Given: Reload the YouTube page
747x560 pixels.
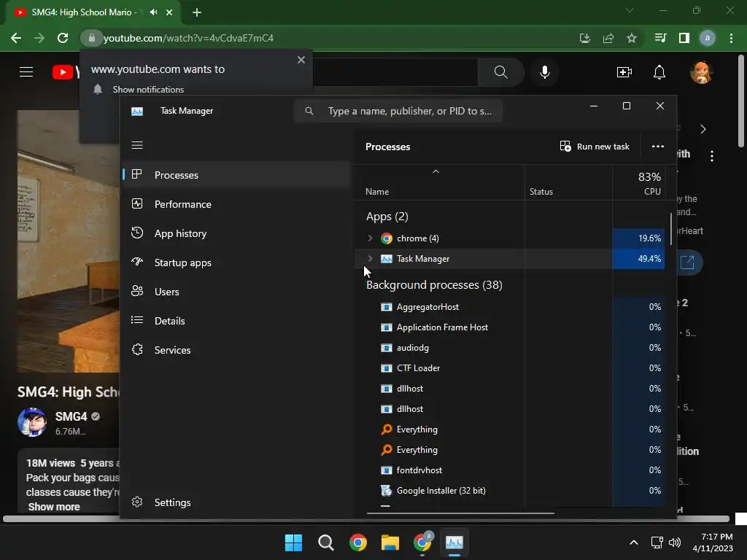Looking at the screenshot, I should click(x=63, y=38).
